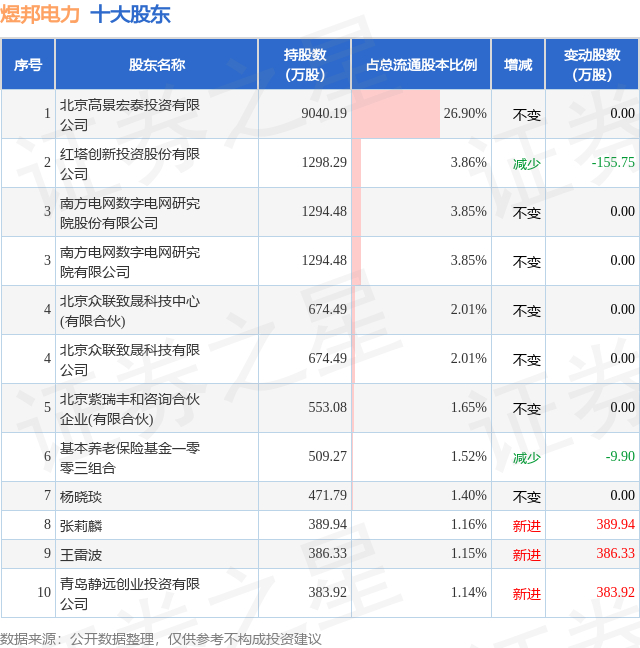Screen dimensions: 640x648
Task: Click rank number 7
Action: (x=48, y=495)
